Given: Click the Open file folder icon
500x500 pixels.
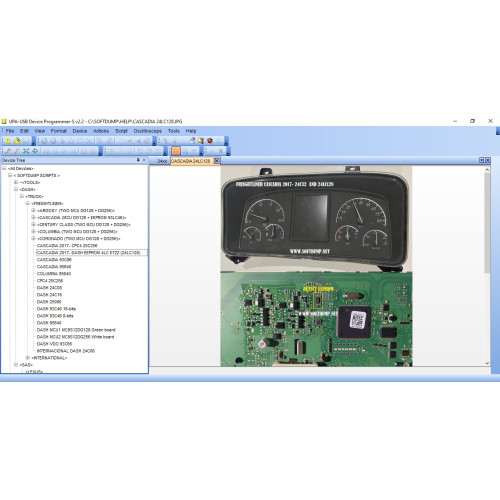Looking at the screenshot, I should (17, 141).
